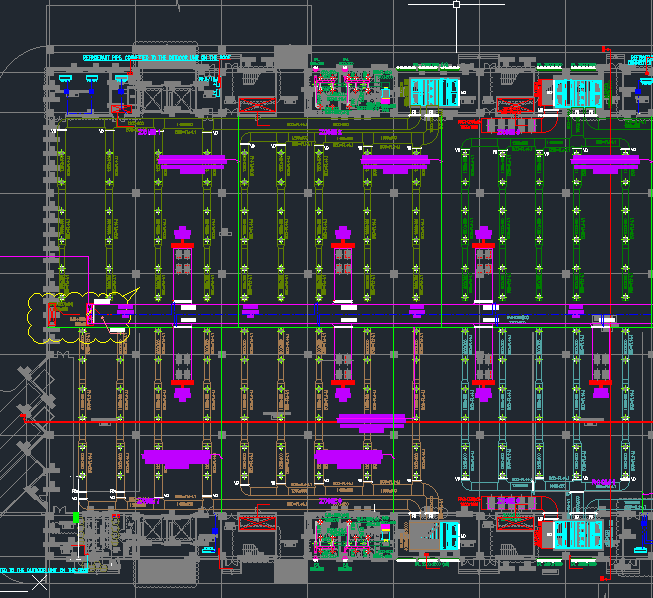Click the cyan equipment unit at bottom right

pos(578,535)
